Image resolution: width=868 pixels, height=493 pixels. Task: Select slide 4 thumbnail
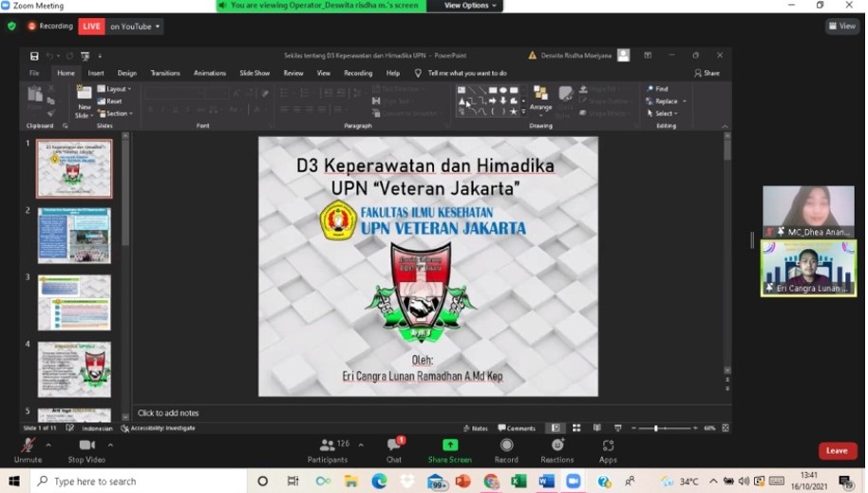point(74,370)
